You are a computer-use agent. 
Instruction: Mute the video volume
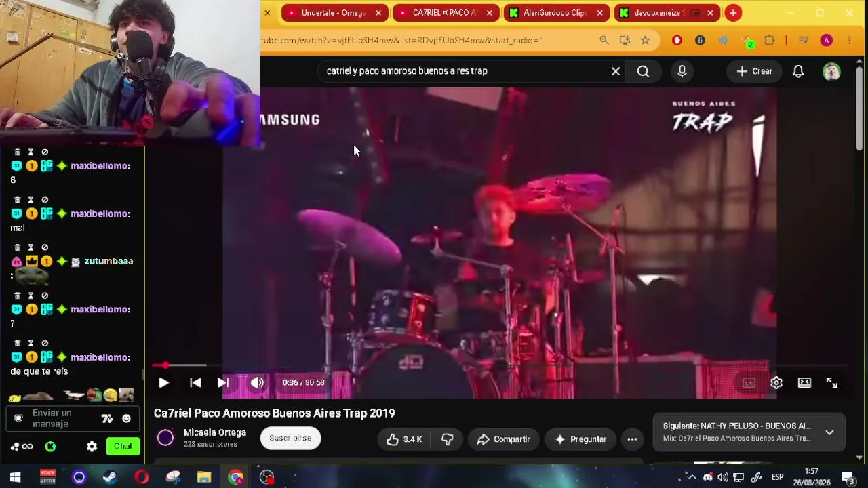click(x=257, y=383)
